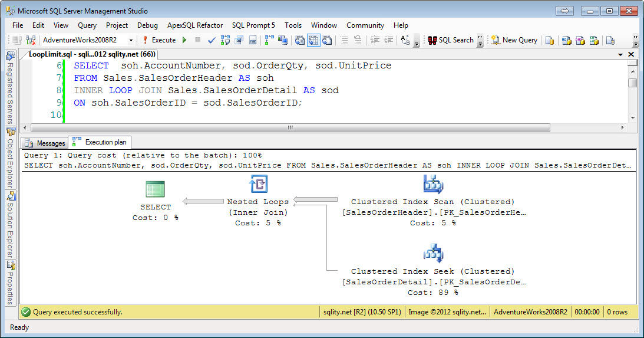Select the Execution plan tab
This screenshot has width=644, height=338.
point(100,142)
